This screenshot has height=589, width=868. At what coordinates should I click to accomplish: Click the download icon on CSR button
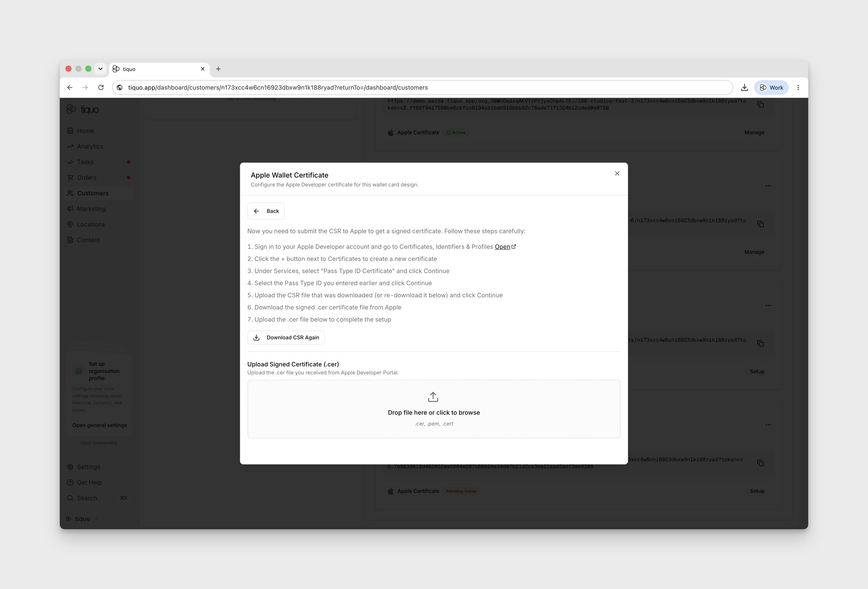[257, 338]
